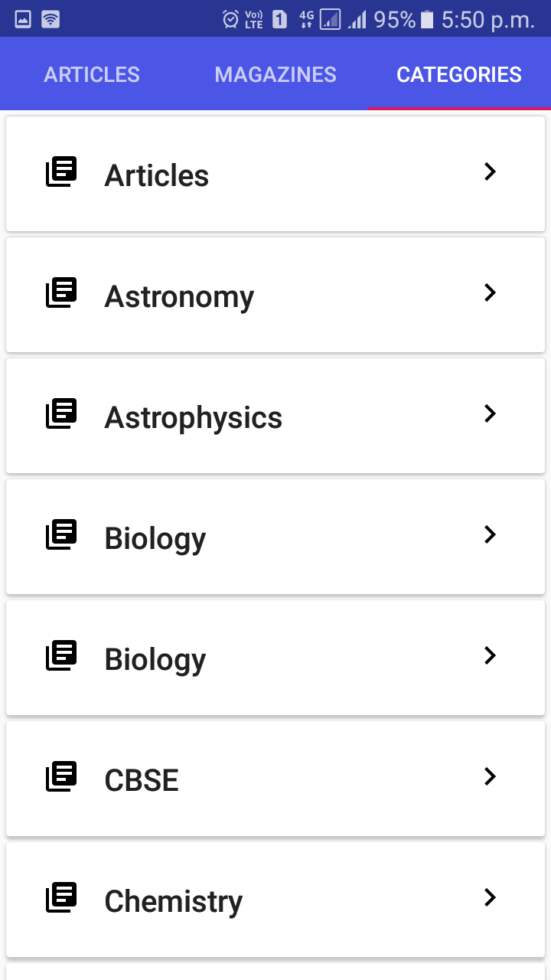
Task: Click the library icon next to CBSE
Action: click(x=61, y=776)
